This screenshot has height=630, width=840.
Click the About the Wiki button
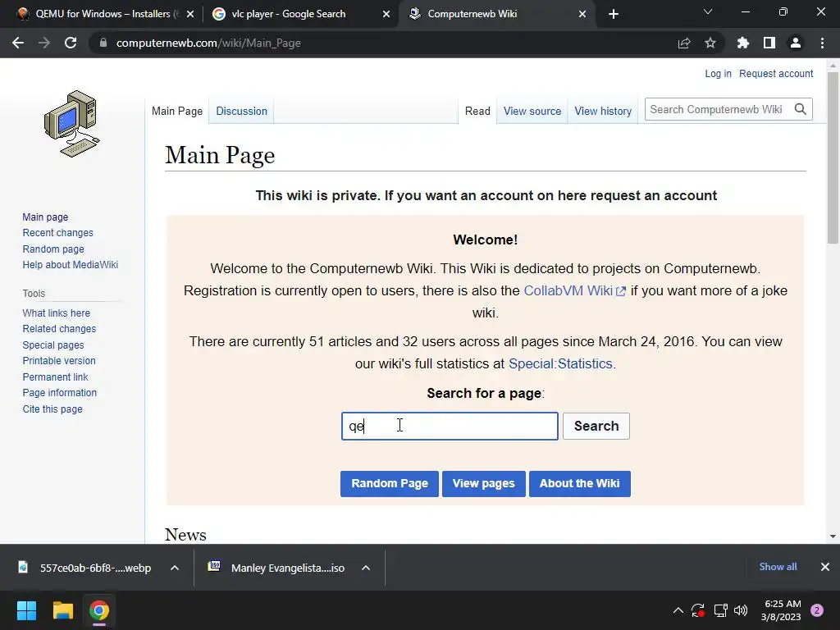coord(580,484)
